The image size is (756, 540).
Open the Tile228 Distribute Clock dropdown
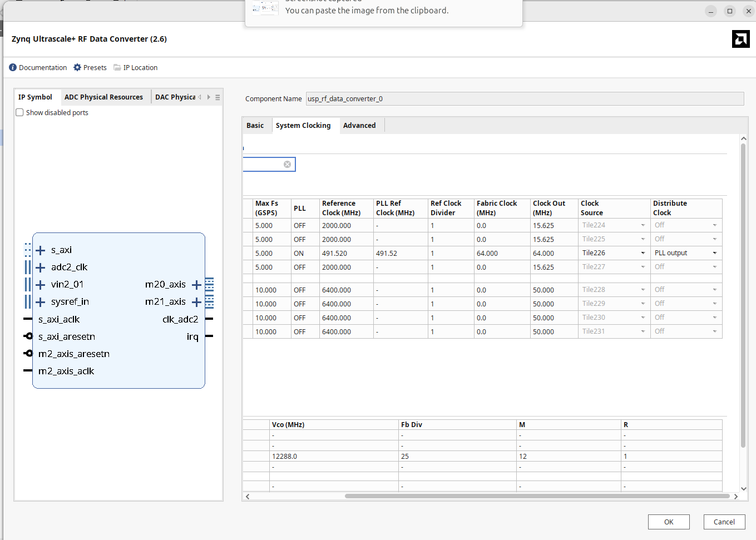(x=715, y=289)
